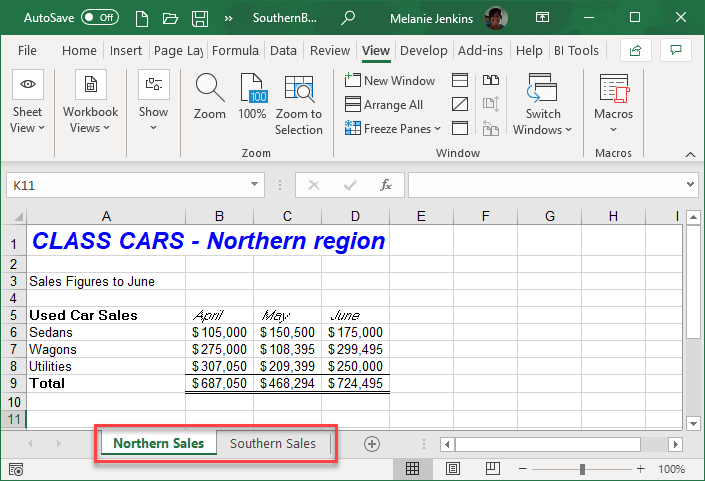Screen dimensions: 705x481
Task: Click the cell 'Sales Figures to June'
Action: (106, 281)
